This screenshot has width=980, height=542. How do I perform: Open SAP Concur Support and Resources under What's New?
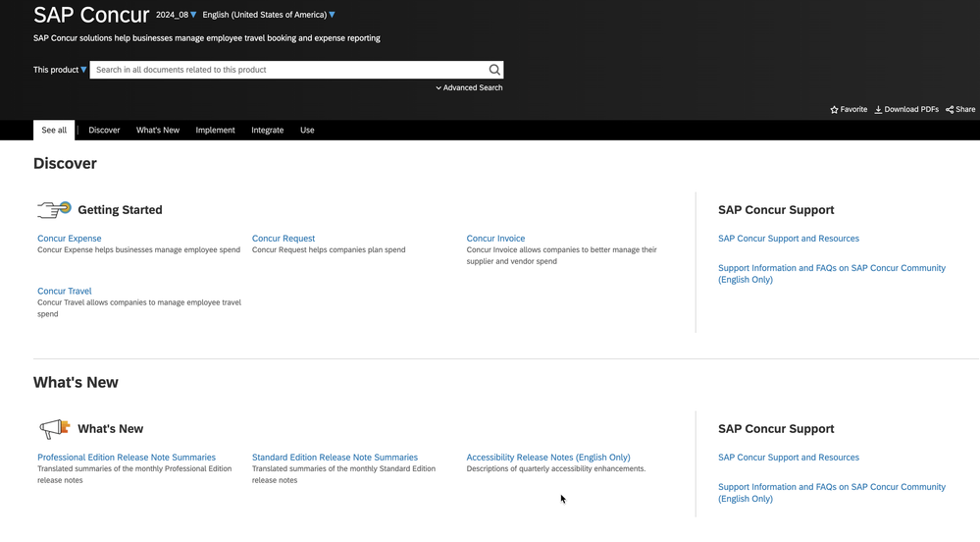[x=788, y=458]
